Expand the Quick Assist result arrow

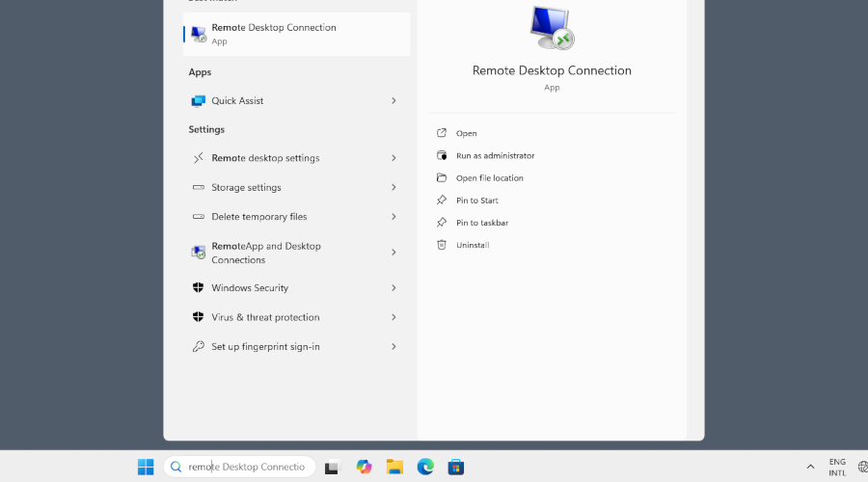[393, 100]
